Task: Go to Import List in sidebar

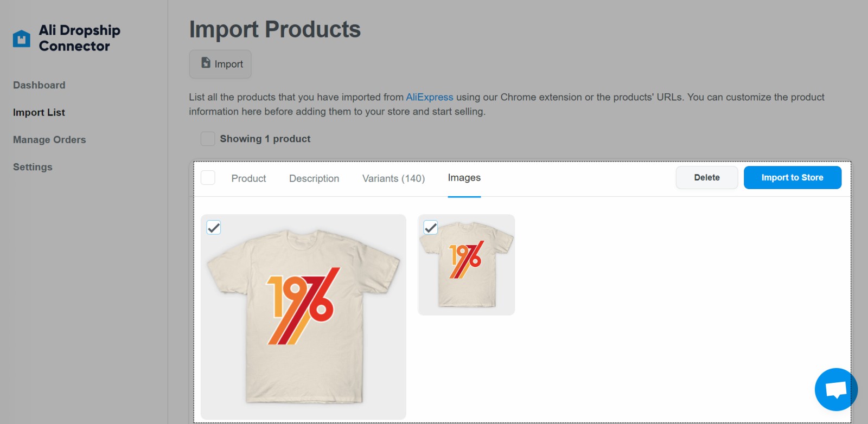Action: [x=39, y=112]
